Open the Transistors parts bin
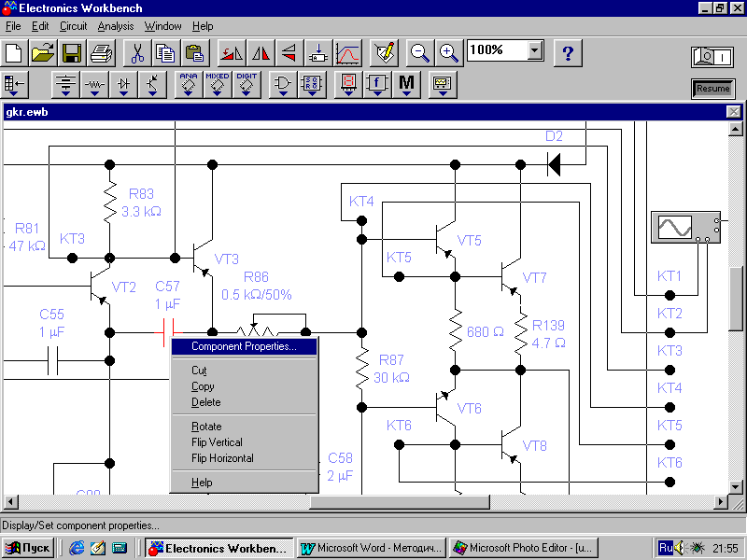747x560 pixels. coord(152,85)
